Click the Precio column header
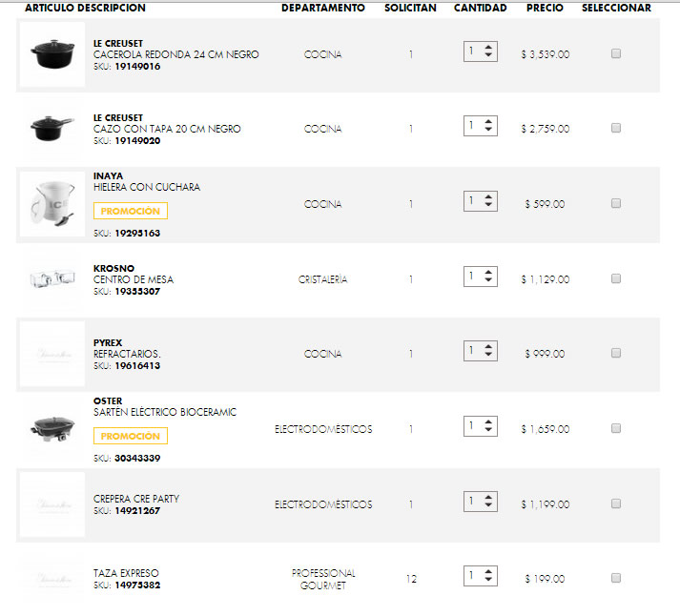 coord(545,8)
